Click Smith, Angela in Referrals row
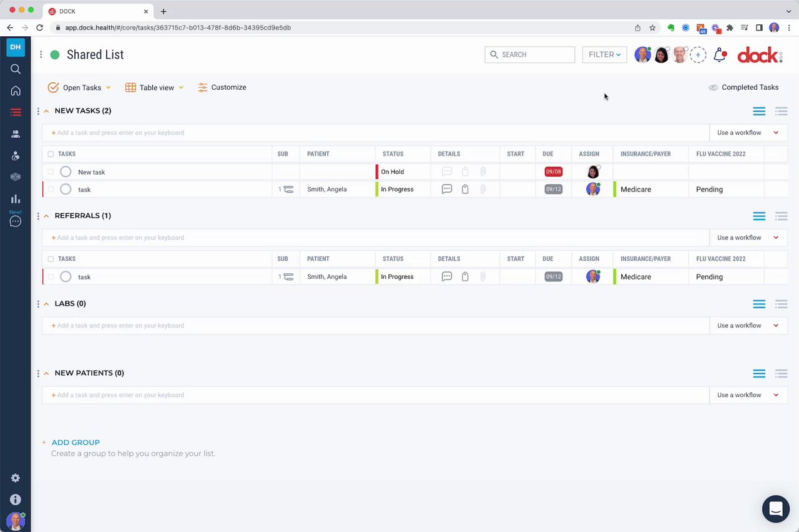 tap(326, 277)
